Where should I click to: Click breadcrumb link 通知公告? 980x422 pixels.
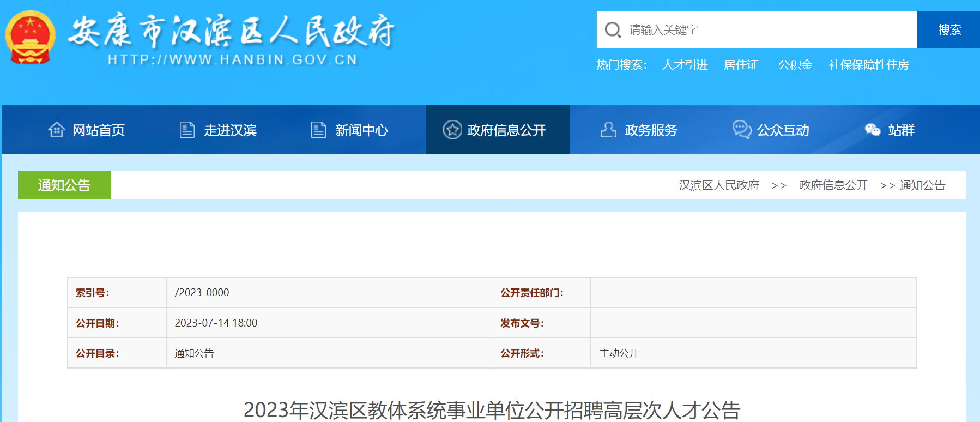922,185
